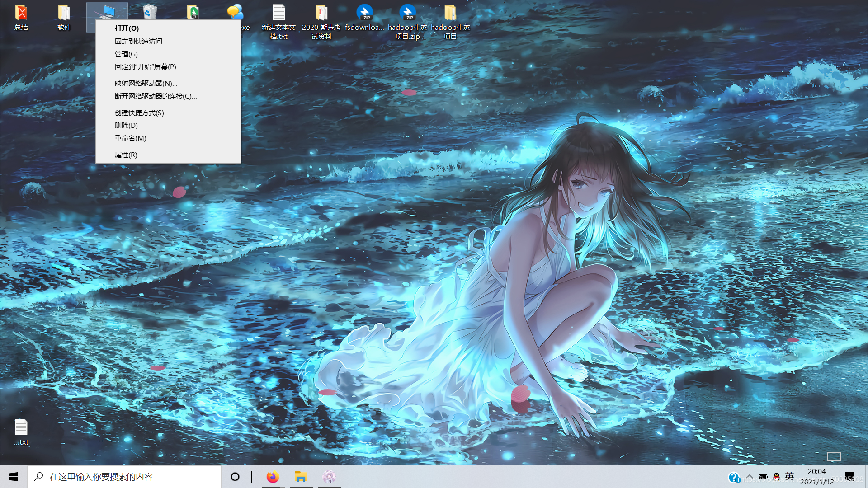Select 新建文本文档.txt on the desktop
The image size is (868, 488).
click(278, 22)
